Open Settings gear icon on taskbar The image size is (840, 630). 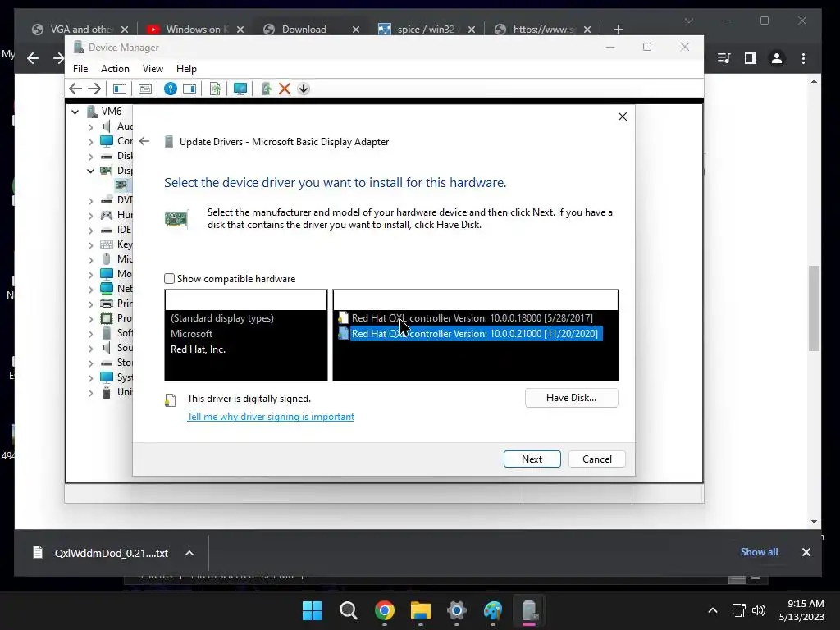coord(457,610)
